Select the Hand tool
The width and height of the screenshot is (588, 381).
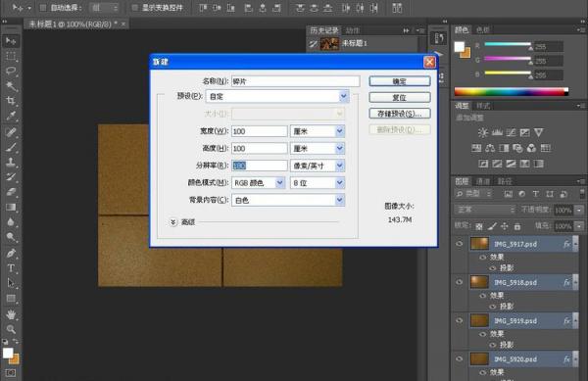coord(11,314)
